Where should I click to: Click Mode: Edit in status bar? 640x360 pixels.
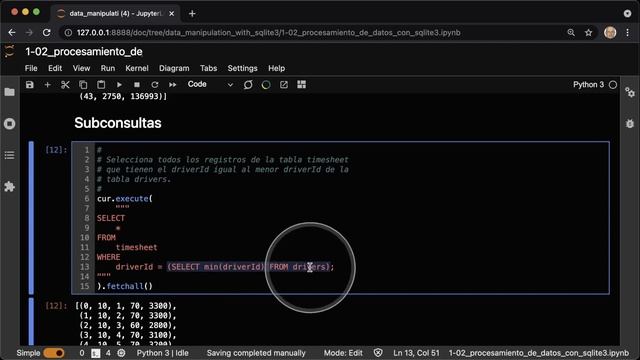343,353
